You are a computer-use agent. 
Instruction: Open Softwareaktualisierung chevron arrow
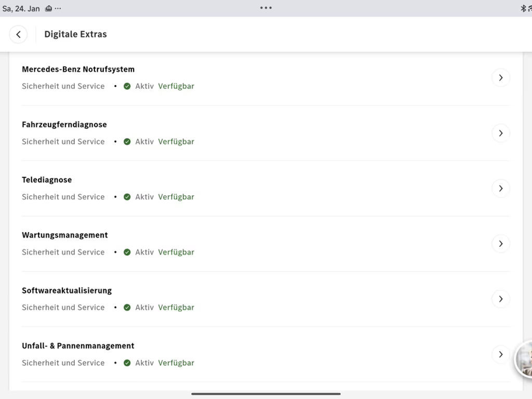(x=500, y=299)
